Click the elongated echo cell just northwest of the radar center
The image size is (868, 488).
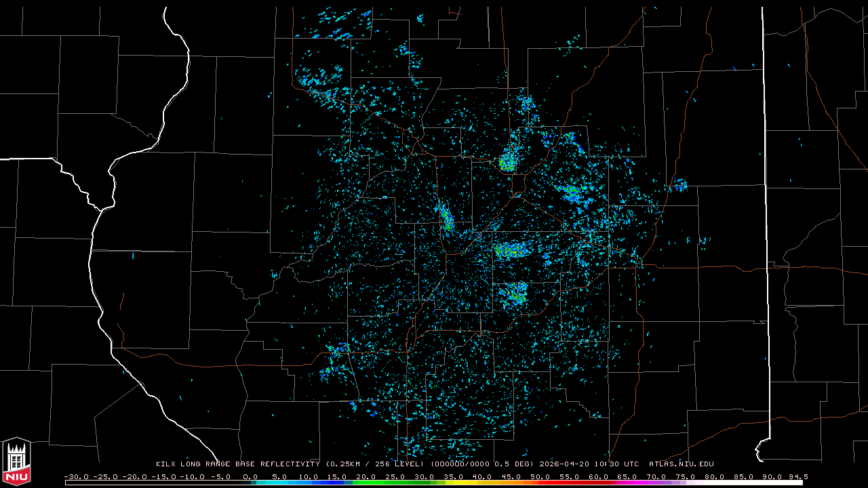(x=446, y=218)
